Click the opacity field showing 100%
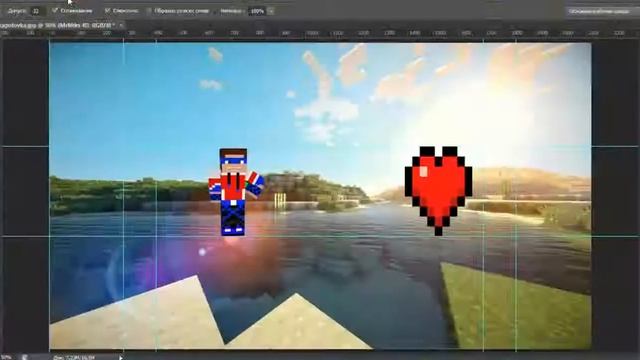The image size is (640, 360). [256, 11]
